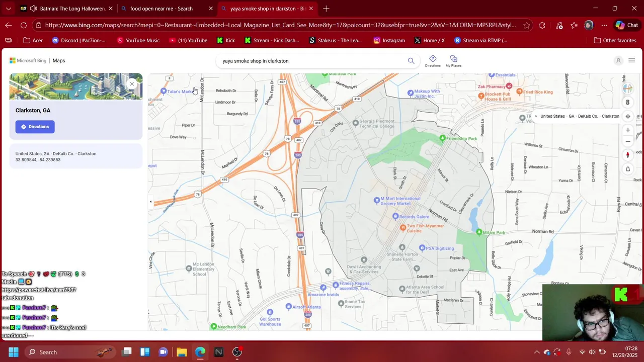
Task: Click the Brockett Pub House & Grill pin
Action: [481, 96]
